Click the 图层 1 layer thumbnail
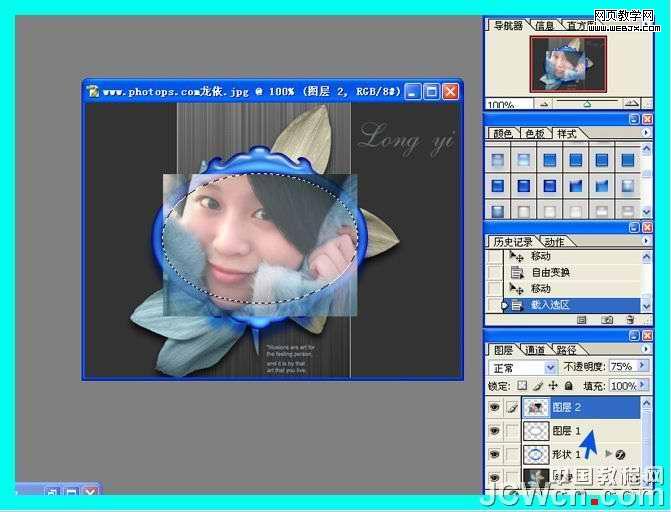Screen dimensions: 671x512 pyautogui.click(x=536, y=431)
